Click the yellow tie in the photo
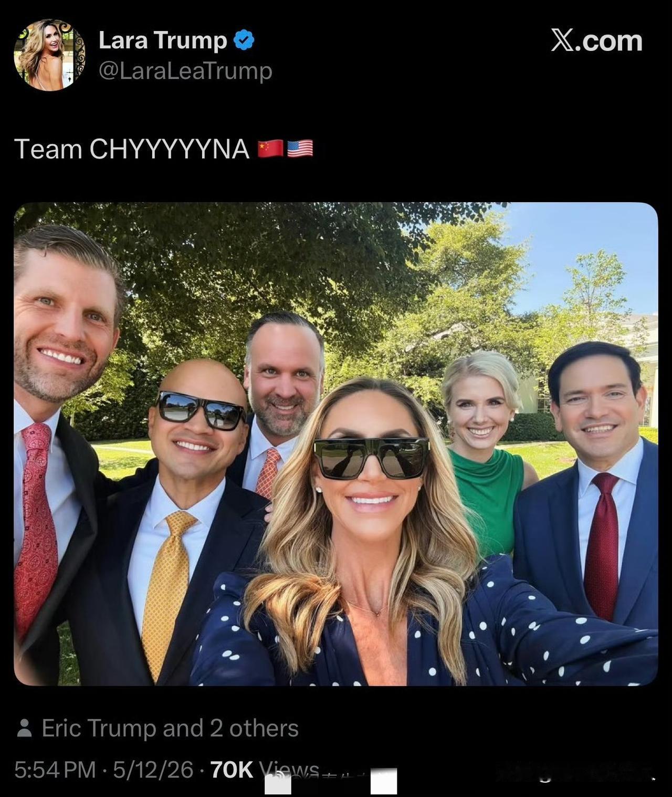The height and width of the screenshot is (797, 672). pos(168,588)
